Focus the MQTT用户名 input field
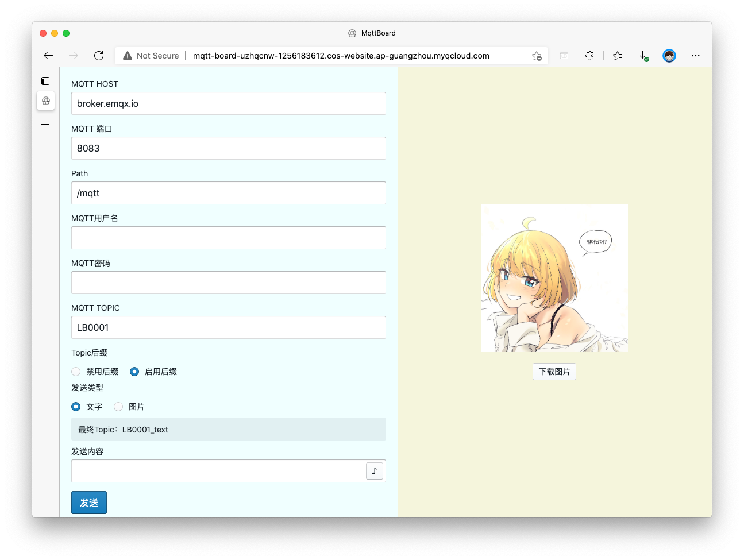The width and height of the screenshot is (744, 560). tap(229, 238)
